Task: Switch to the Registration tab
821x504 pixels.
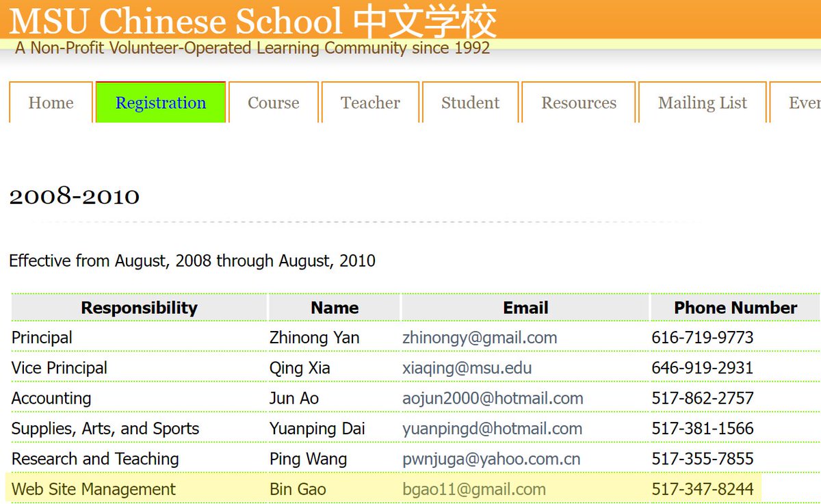Action: tap(161, 103)
